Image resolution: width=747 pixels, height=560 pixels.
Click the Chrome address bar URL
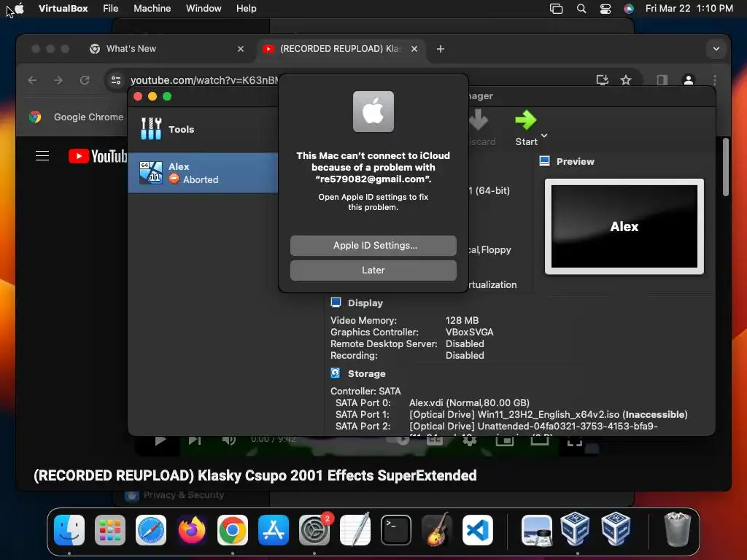click(x=204, y=80)
